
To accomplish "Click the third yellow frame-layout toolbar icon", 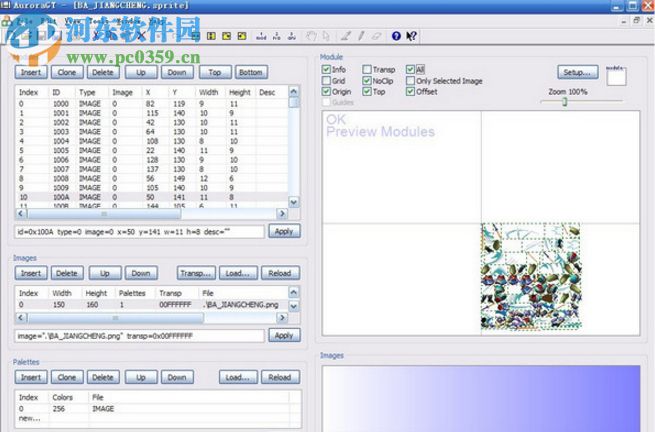I will click(x=242, y=36).
